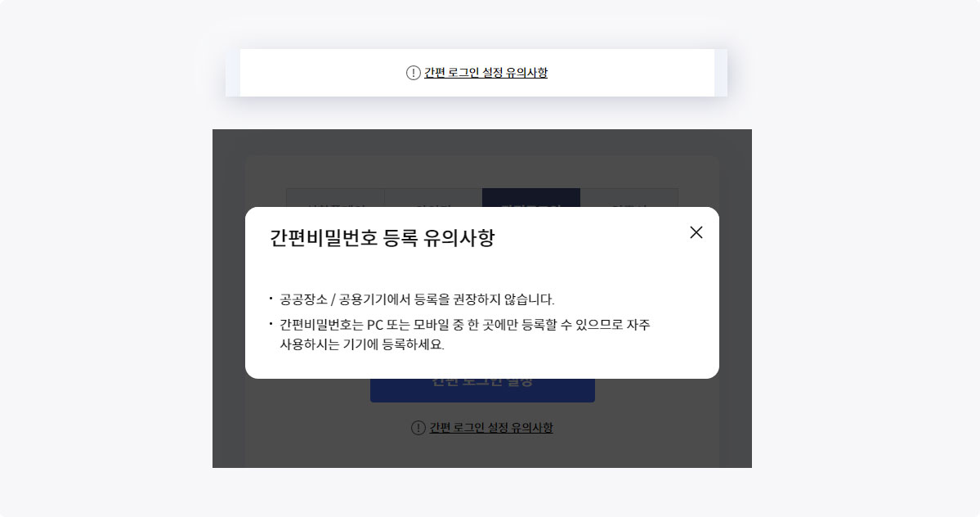Image resolution: width=980 pixels, height=517 pixels.
Task: Close the 간편비밀번호 등록 유의사항 popup
Action: [696, 232]
